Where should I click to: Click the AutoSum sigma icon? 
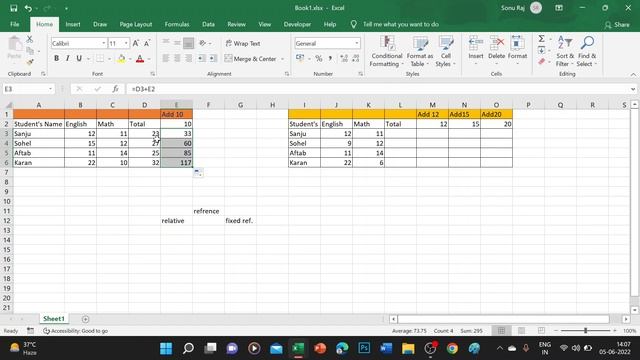click(x=542, y=39)
